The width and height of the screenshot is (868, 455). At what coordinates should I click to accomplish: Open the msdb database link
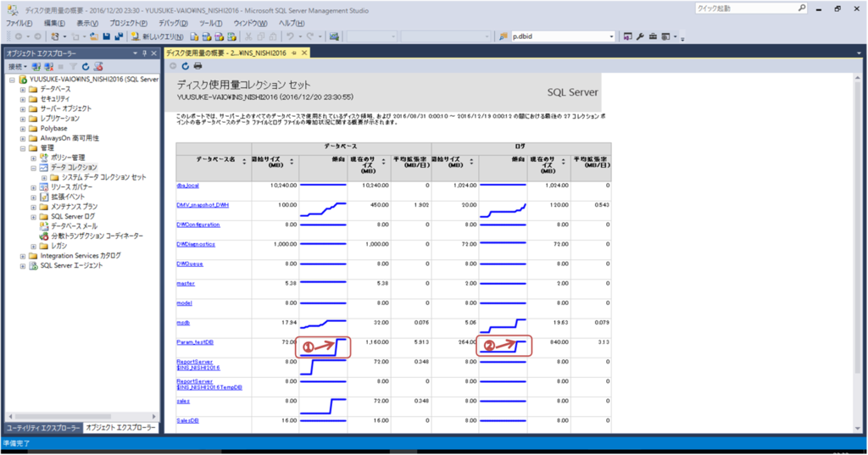point(183,323)
